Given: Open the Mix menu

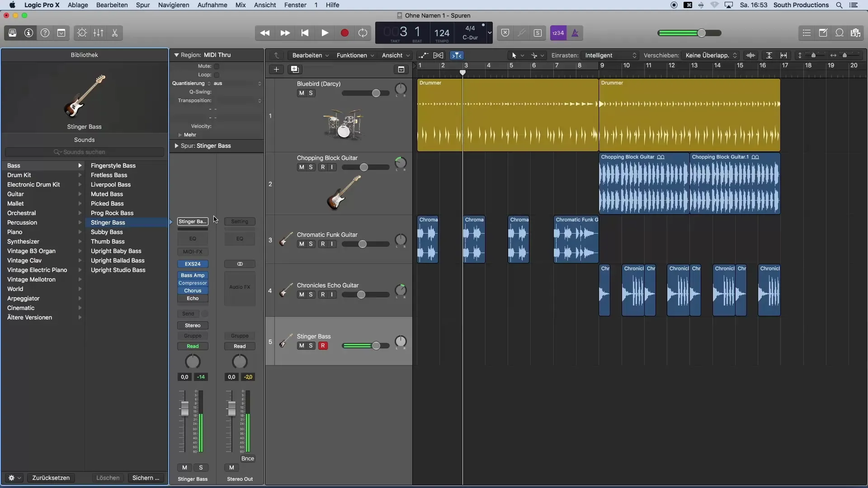Looking at the screenshot, I should click(x=241, y=5).
